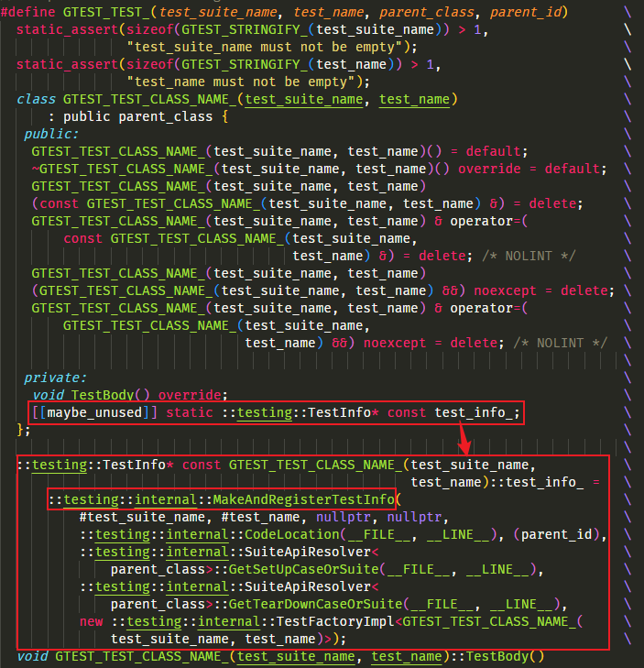Click the public: access label
644x668 pixels.
pyautogui.click(x=51, y=134)
